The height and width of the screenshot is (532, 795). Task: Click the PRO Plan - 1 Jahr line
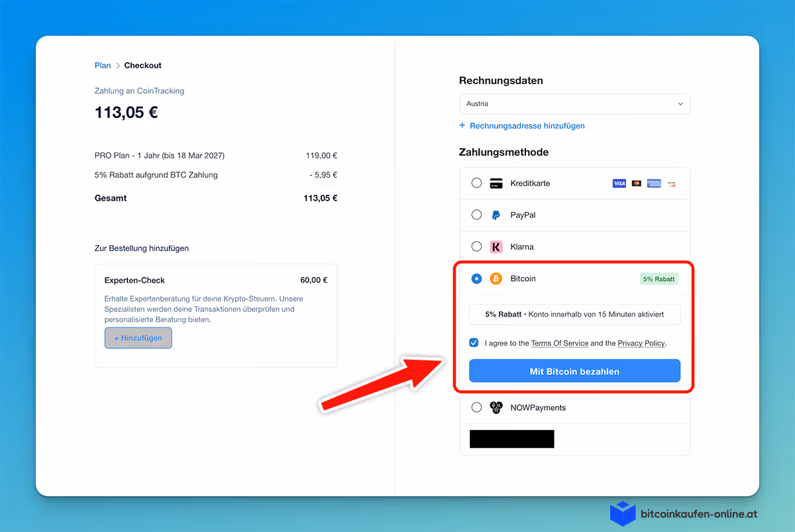click(x=160, y=156)
